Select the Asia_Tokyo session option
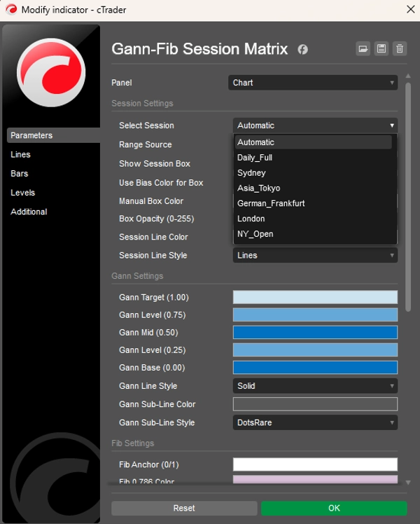The height and width of the screenshot is (524, 420). click(258, 188)
